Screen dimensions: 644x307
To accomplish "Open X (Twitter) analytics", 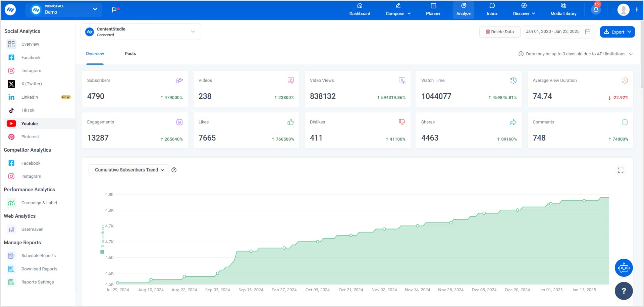I will click(x=39, y=84).
